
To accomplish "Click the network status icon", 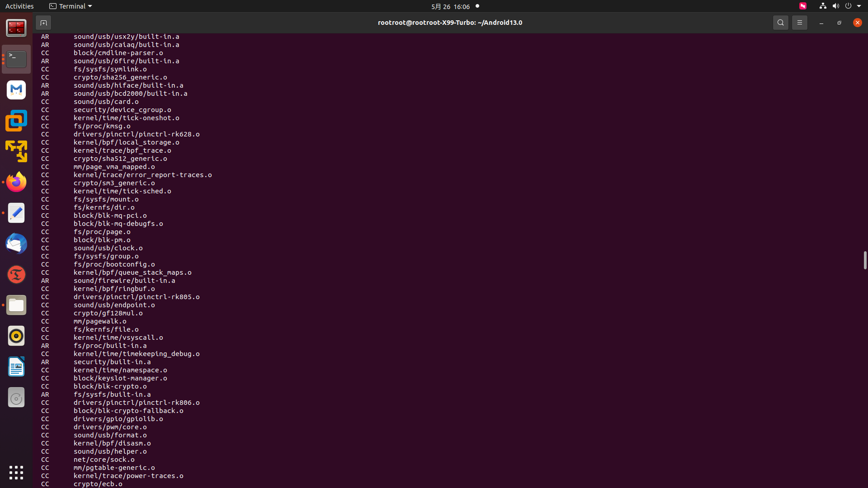I will click(x=823, y=6).
